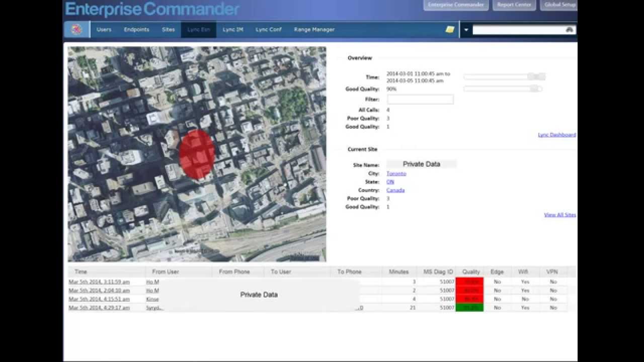Sort by the VPN column header
This screenshot has height=362, width=644.
coord(552,271)
